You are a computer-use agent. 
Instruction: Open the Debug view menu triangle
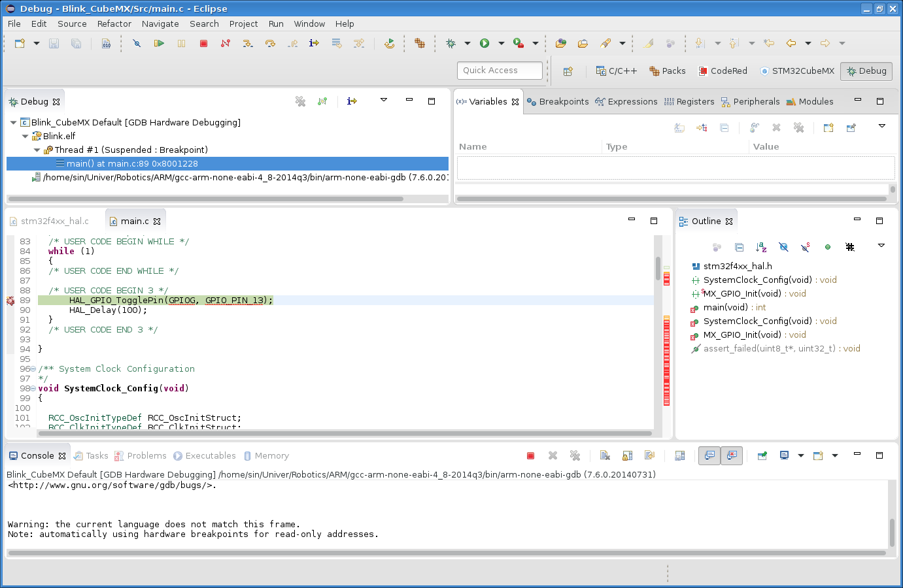click(384, 100)
